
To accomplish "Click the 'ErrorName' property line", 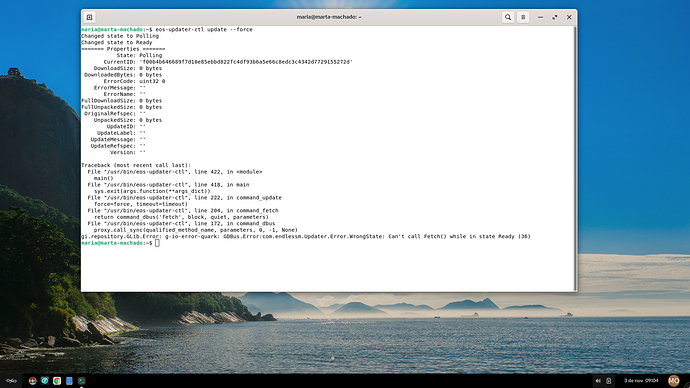I will pos(125,94).
